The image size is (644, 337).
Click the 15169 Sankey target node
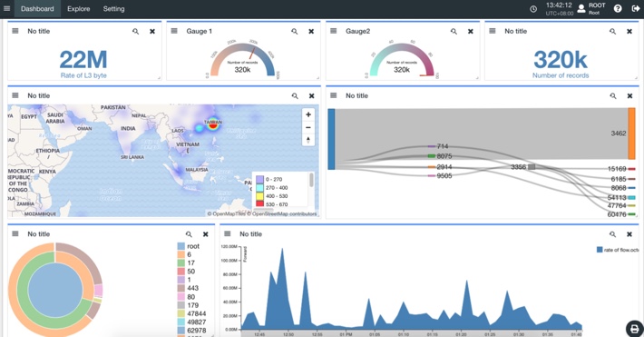[x=631, y=169]
